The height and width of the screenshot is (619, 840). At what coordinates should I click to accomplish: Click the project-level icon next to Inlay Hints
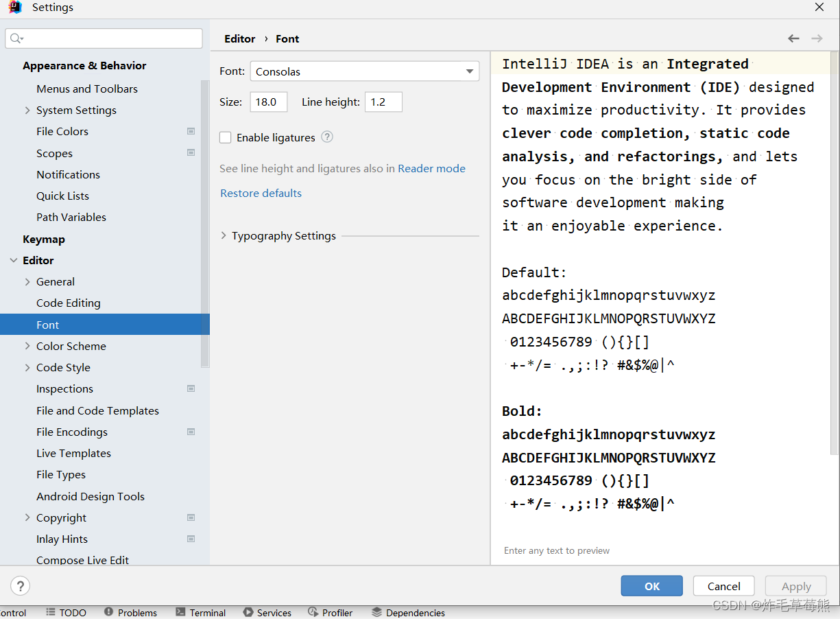coord(191,539)
